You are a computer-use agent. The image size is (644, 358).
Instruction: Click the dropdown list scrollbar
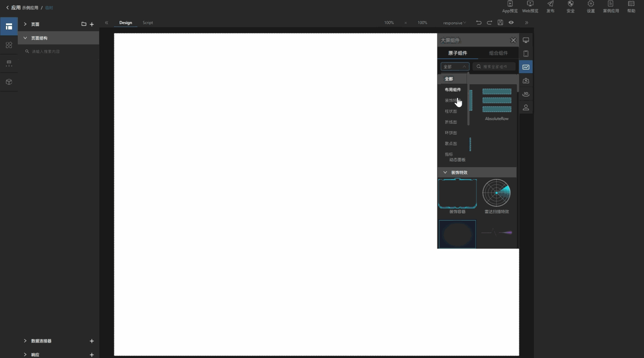[x=468, y=99]
